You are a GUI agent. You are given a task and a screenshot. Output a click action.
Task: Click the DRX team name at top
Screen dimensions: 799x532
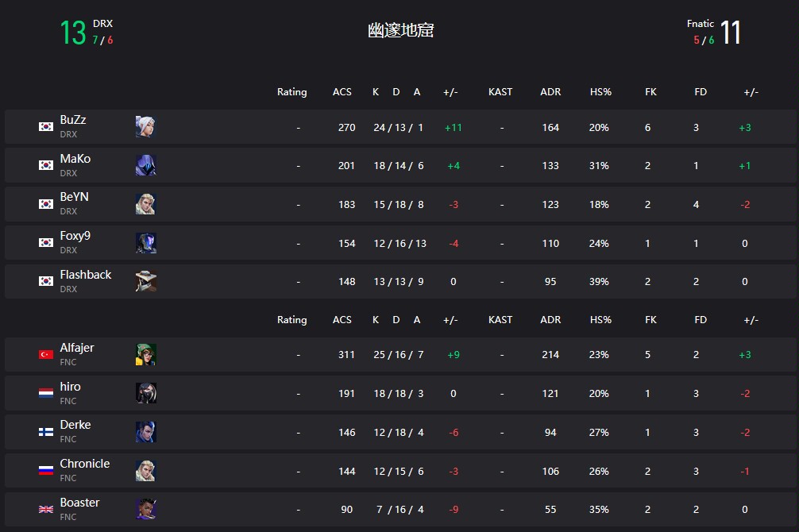(x=102, y=24)
